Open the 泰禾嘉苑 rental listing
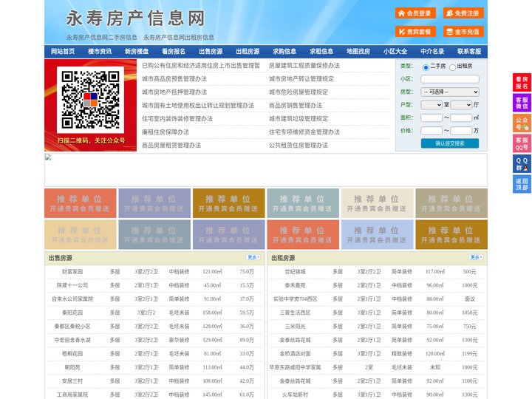Viewport: 532px width, 399px height. point(295,285)
